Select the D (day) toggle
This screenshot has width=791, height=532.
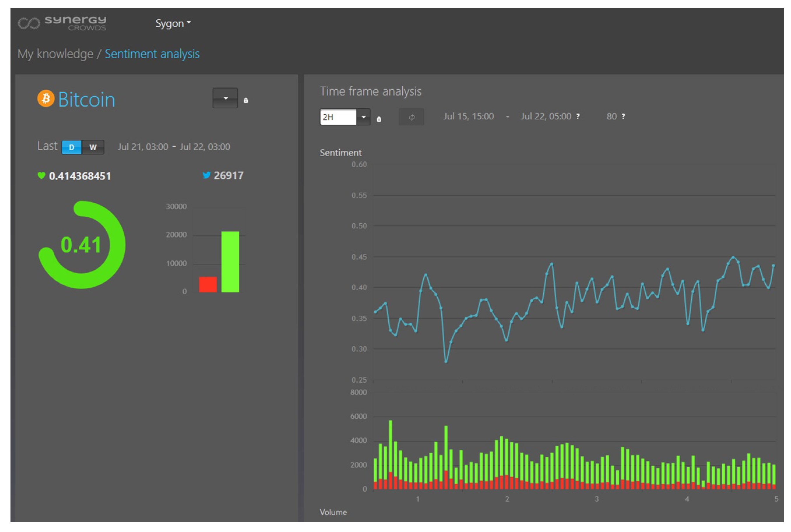point(72,147)
